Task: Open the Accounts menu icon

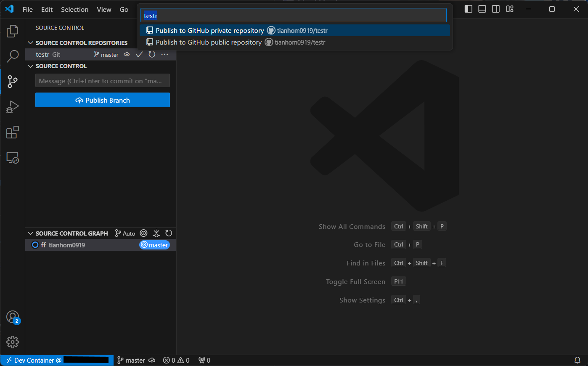Action: [13, 317]
